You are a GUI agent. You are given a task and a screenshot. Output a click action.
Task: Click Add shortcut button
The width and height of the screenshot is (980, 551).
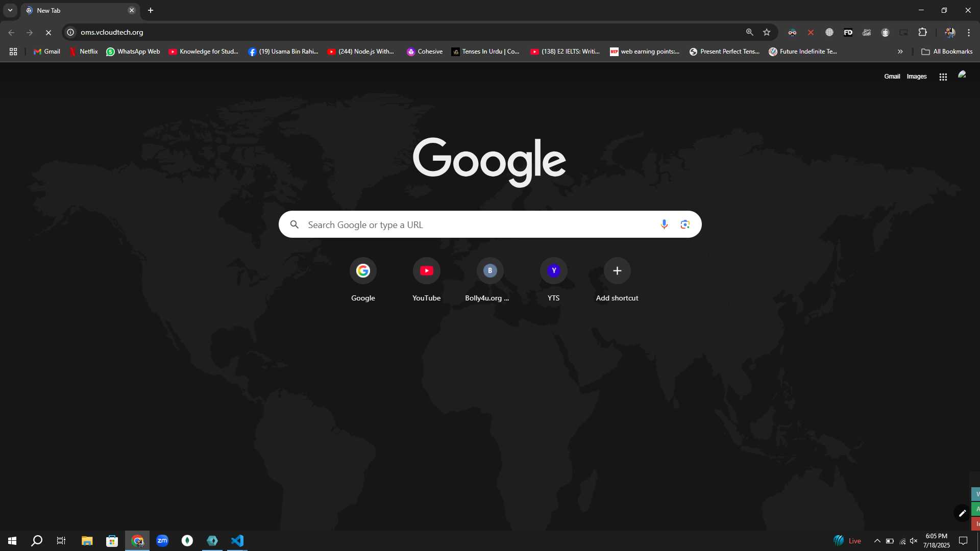coord(617,280)
